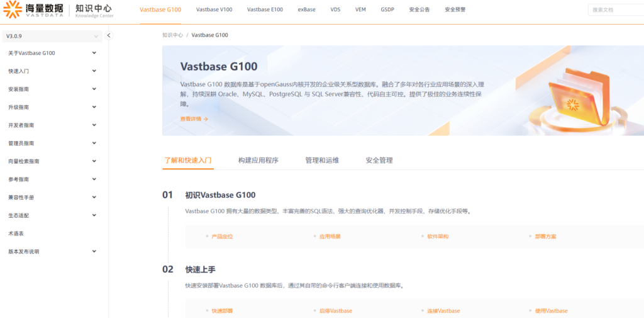The height and width of the screenshot is (318, 644).
Task: Expand the 兼容性手册 sidebar section
Action: pos(52,198)
